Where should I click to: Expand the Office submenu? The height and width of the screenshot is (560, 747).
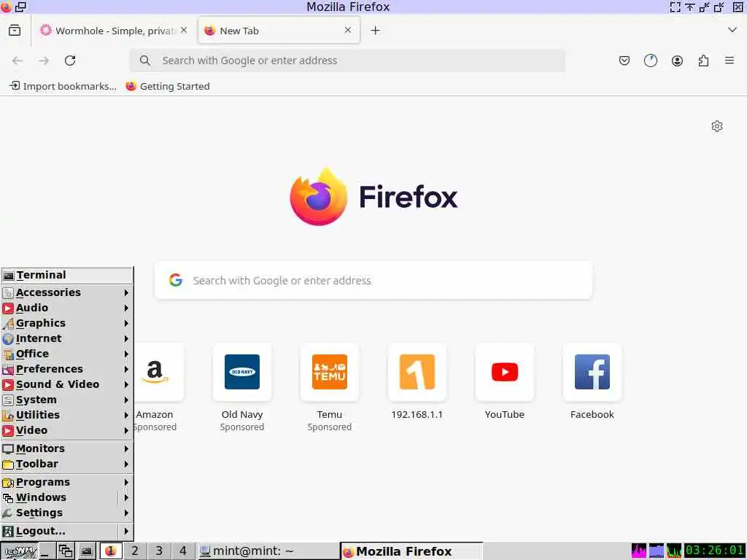point(66,354)
